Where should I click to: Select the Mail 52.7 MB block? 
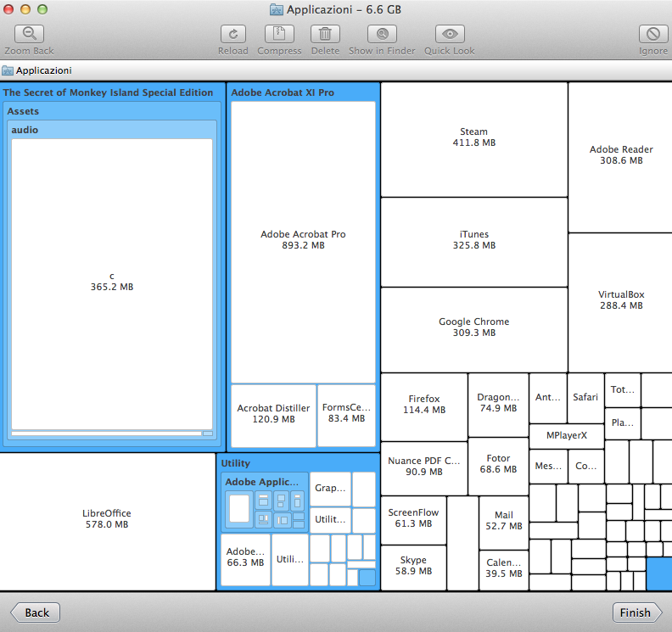tap(503, 523)
